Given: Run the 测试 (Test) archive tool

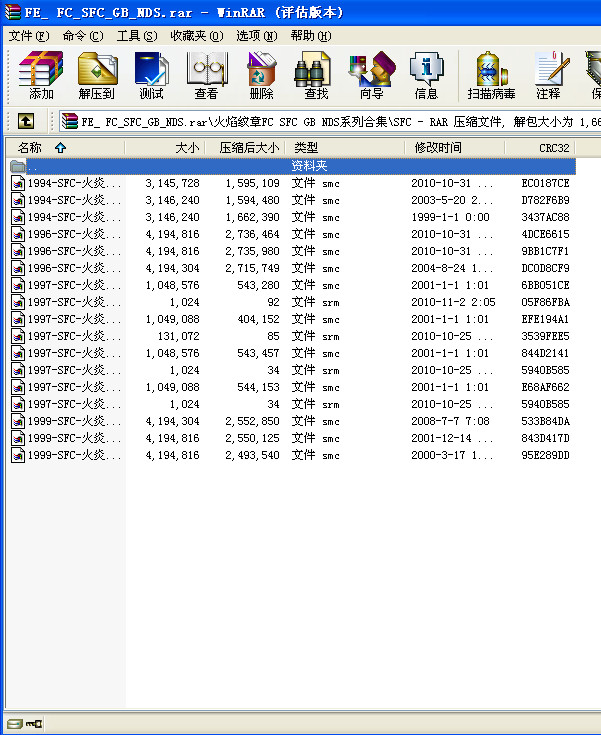Looking at the screenshot, I should click(x=151, y=75).
